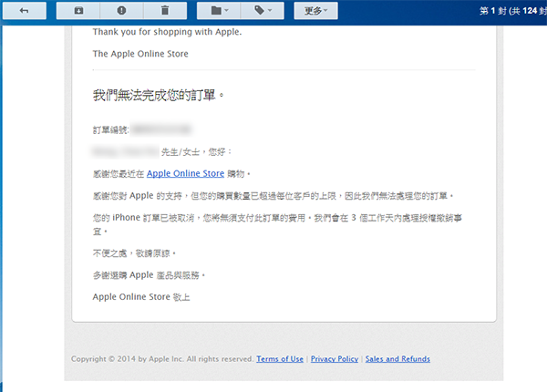The image size is (547, 392).
Task: Visit the Privacy Policy link
Action: (x=334, y=359)
